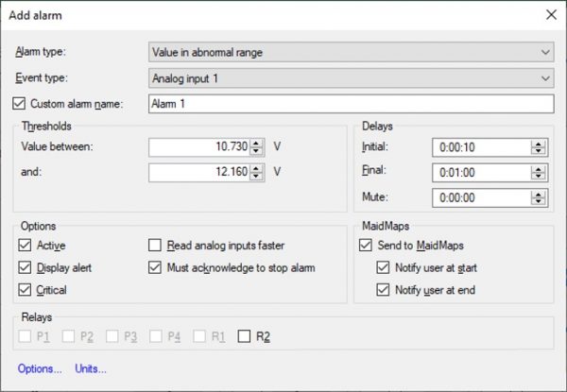Uncheck the Critical option
567x392 pixels.
25,290
